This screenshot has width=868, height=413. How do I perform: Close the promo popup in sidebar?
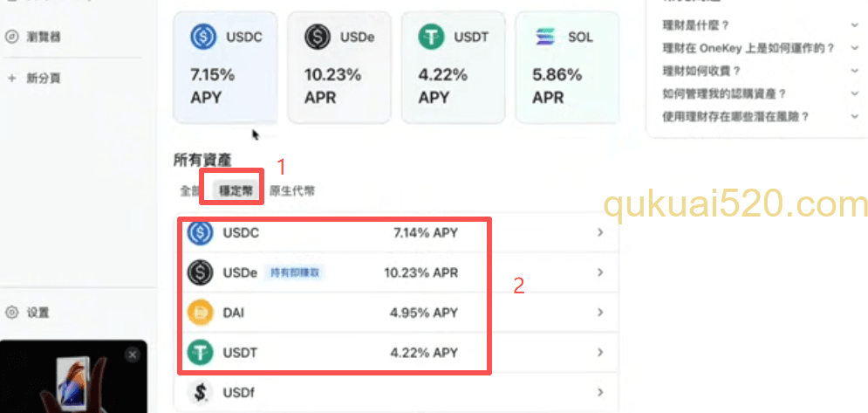pos(133,354)
